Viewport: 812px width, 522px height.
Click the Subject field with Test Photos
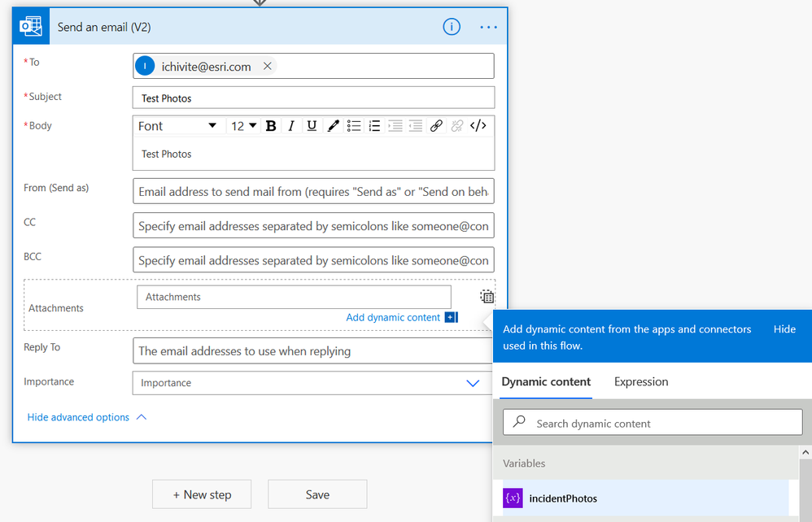click(313, 98)
